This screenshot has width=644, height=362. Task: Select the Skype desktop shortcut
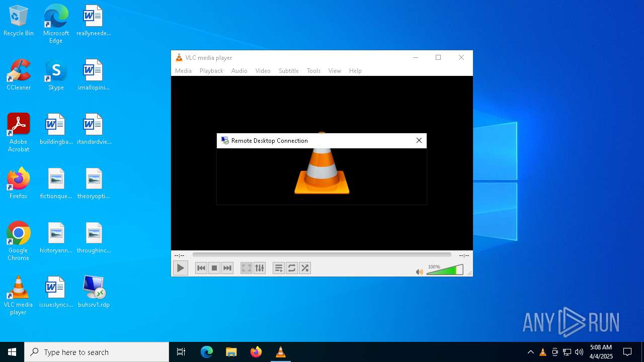(56, 75)
